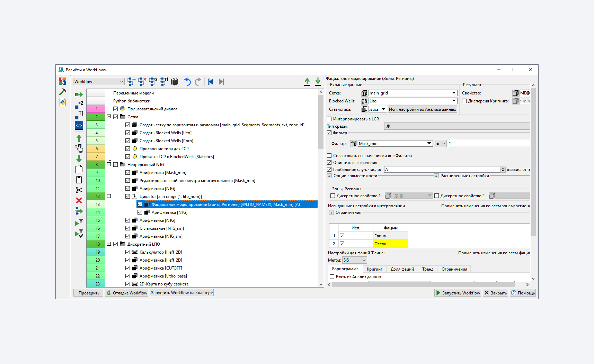Switch to the Вариограмма tab

(345, 269)
